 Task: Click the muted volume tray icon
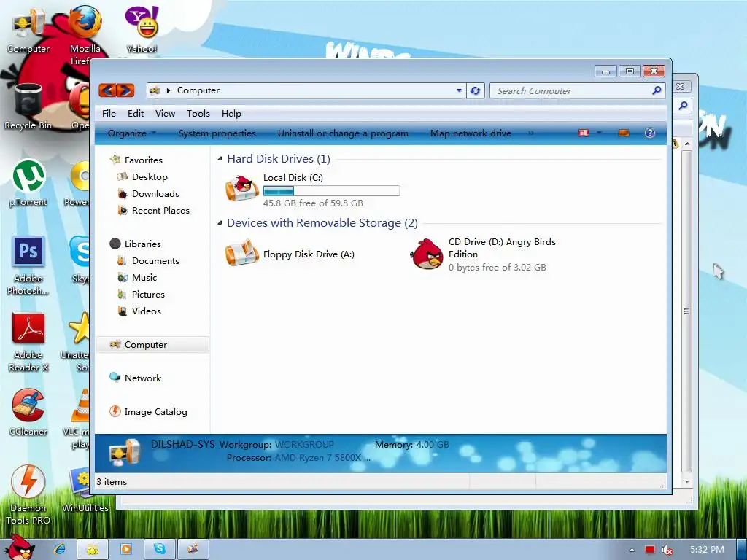click(x=667, y=550)
